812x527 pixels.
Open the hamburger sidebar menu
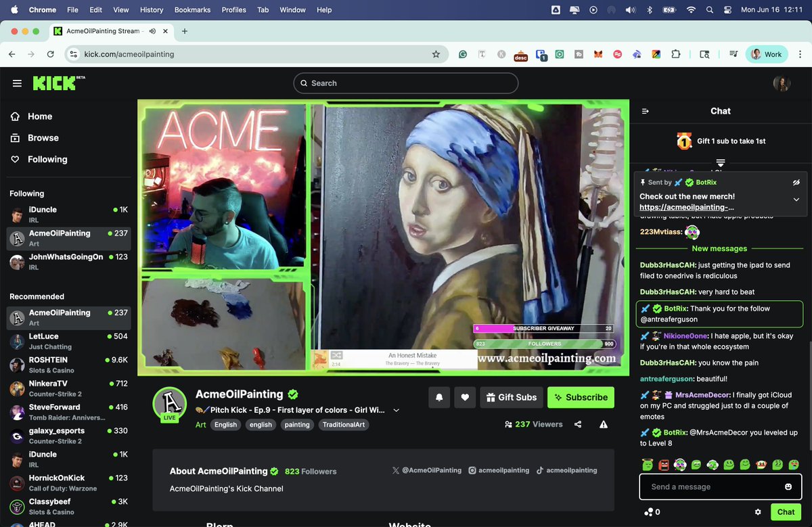[x=17, y=83]
